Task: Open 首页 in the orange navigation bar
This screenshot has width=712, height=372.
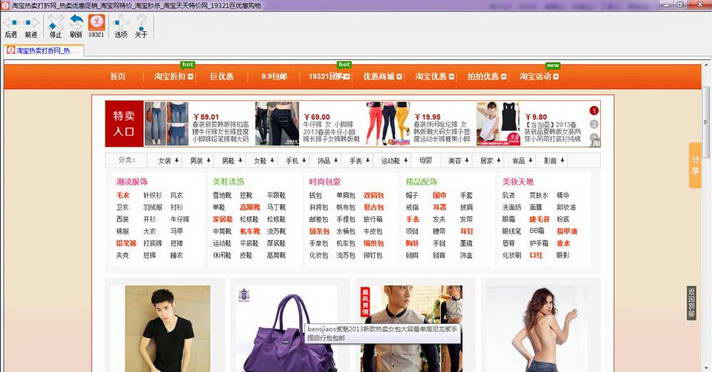Action: 118,76
